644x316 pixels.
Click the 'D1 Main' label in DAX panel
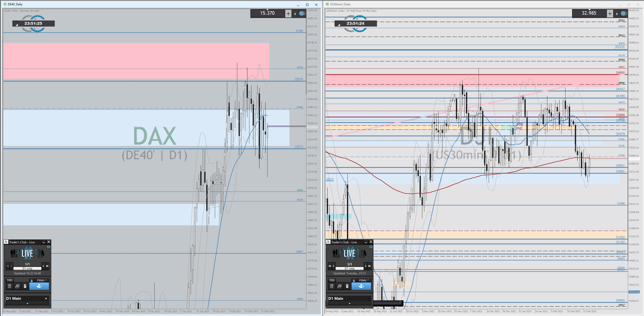click(x=13, y=298)
